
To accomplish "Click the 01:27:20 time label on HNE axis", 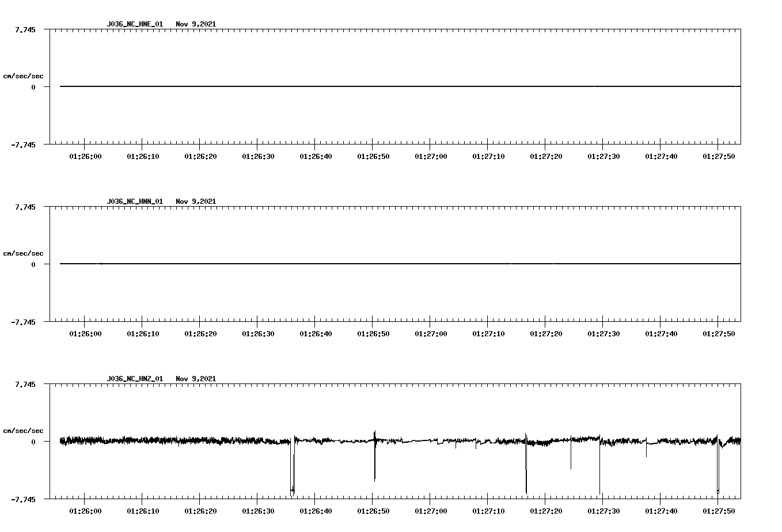I will click(x=546, y=157).
